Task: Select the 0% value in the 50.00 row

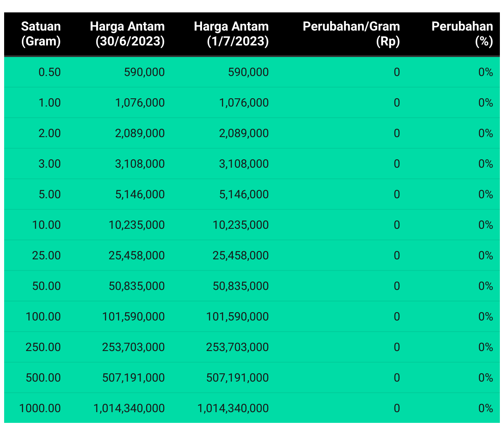Action: coord(486,286)
